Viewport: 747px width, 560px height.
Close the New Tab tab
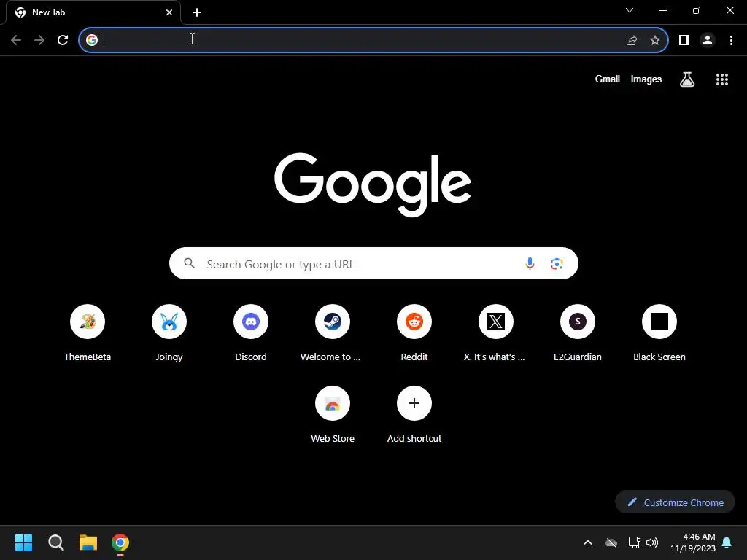169,12
